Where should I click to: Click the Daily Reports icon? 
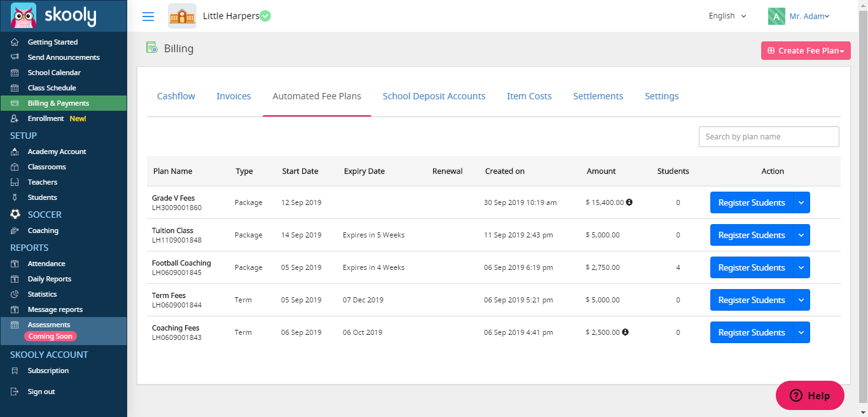pyautogui.click(x=15, y=279)
